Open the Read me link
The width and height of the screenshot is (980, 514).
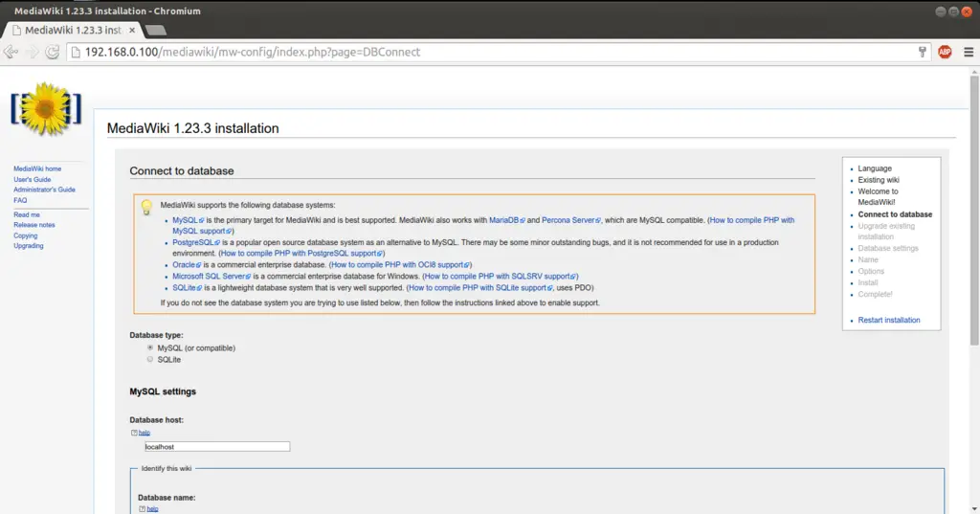point(27,214)
